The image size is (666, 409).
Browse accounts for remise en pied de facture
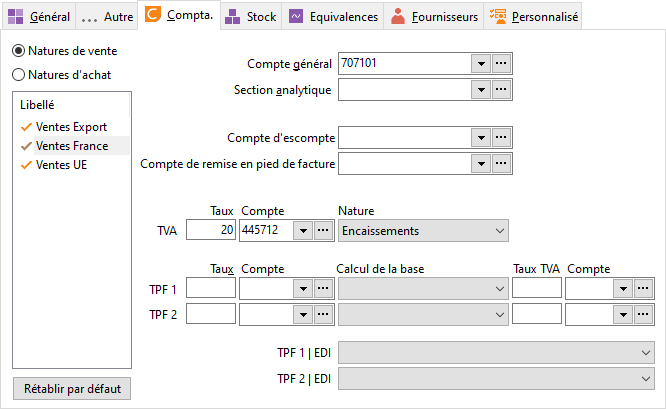(501, 164)
